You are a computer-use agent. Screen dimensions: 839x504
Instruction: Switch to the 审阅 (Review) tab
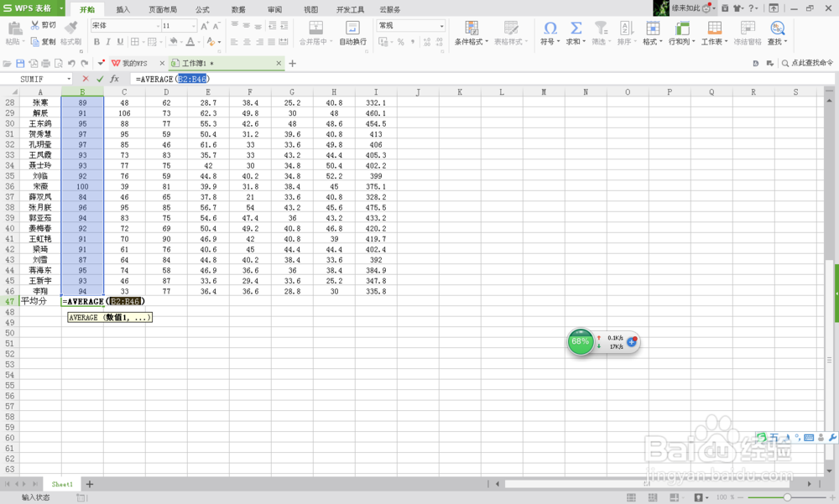(274, 9)
